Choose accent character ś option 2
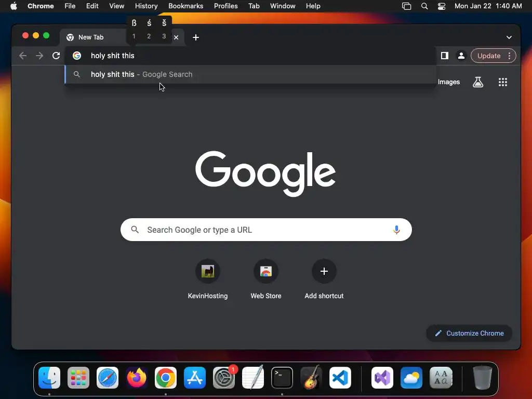Image resolution: width=532 pixels, height=399 pixels. click(x=149, y=29)
